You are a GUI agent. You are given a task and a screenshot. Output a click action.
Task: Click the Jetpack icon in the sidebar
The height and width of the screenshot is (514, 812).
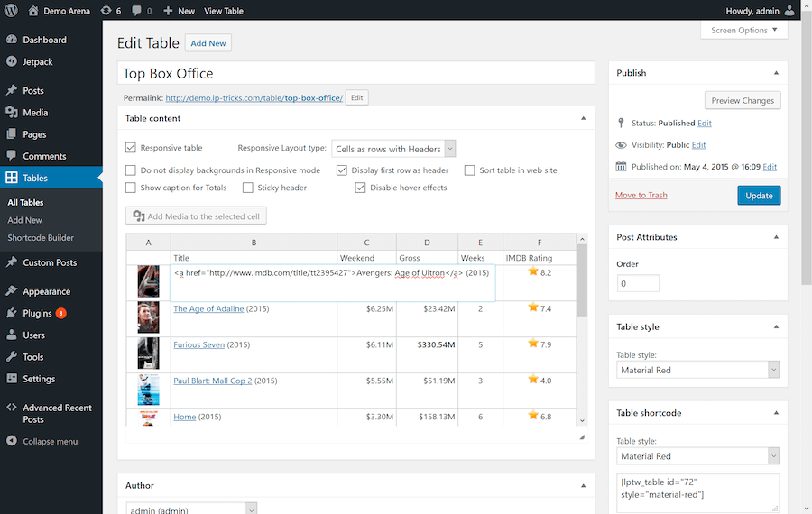pyautogui.click(x=12, y=61)
